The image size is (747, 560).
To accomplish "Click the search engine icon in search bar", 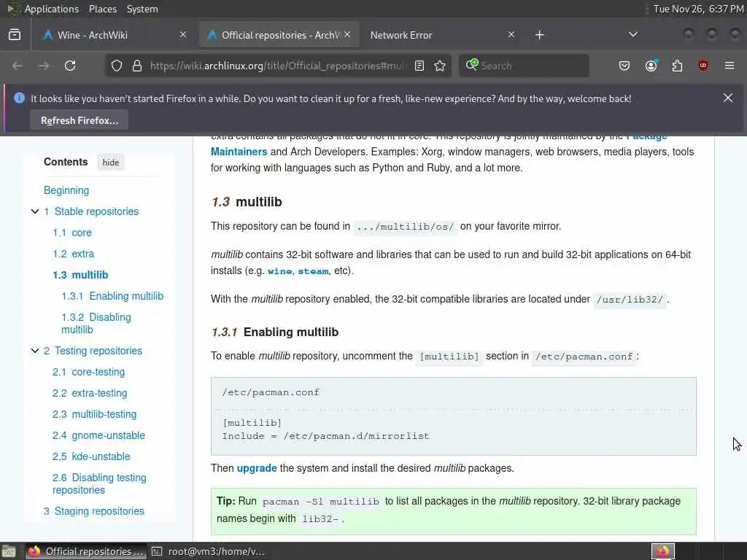I will [x=472, y=65].
